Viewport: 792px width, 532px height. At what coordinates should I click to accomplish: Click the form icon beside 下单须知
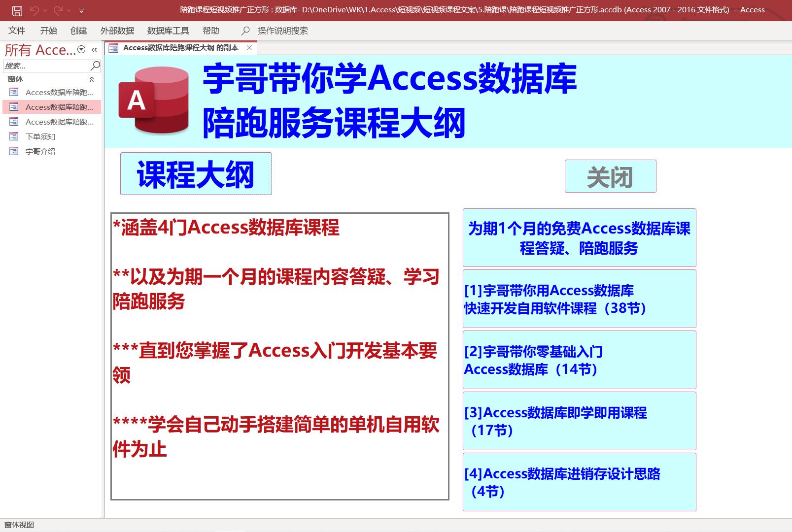14,136
